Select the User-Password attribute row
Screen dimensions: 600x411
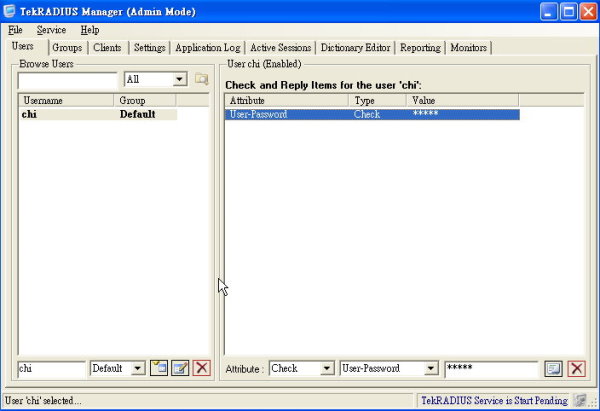372,114
